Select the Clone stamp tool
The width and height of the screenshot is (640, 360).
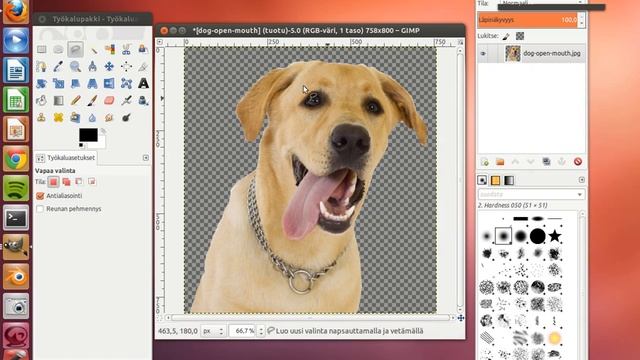41,118
